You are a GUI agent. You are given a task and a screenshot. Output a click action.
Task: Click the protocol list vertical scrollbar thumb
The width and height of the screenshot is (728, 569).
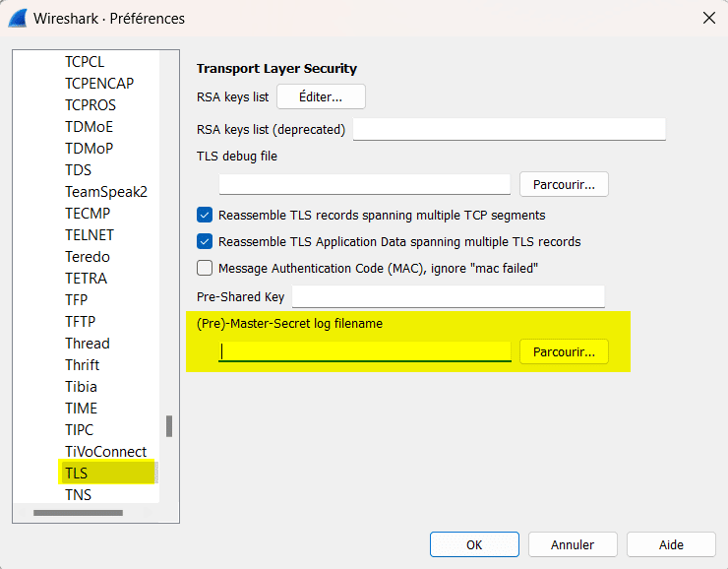168,426
